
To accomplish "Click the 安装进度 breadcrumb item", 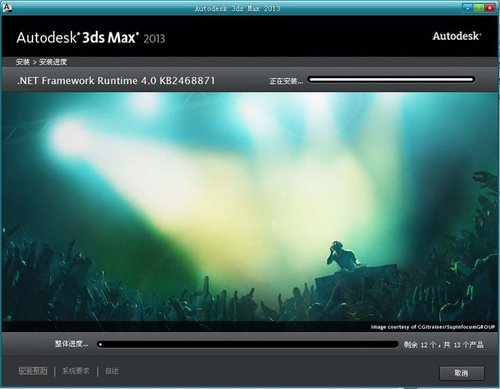I will (53, 62).
